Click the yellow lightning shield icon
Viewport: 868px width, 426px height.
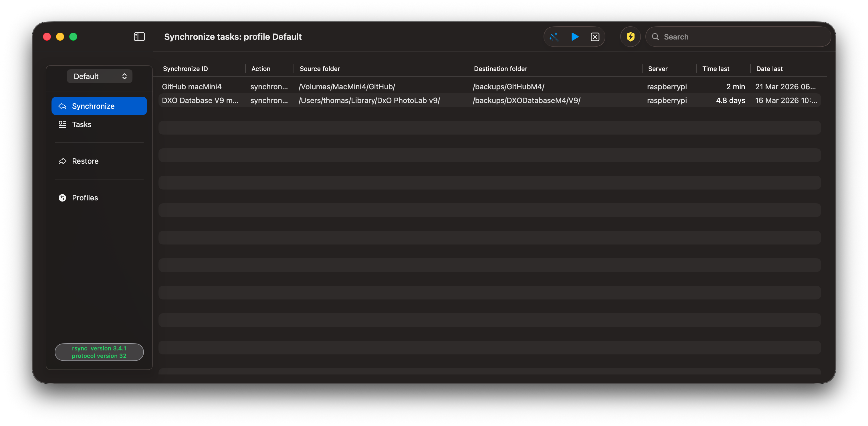(630, 37)
